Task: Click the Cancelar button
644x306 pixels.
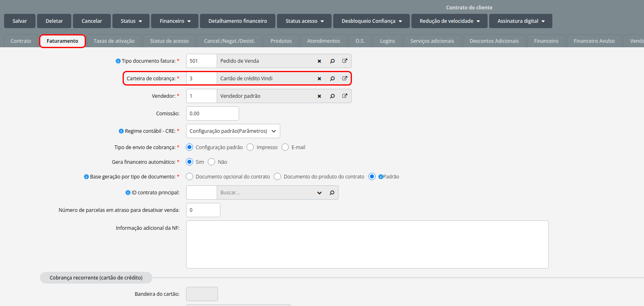Action: 92,21
